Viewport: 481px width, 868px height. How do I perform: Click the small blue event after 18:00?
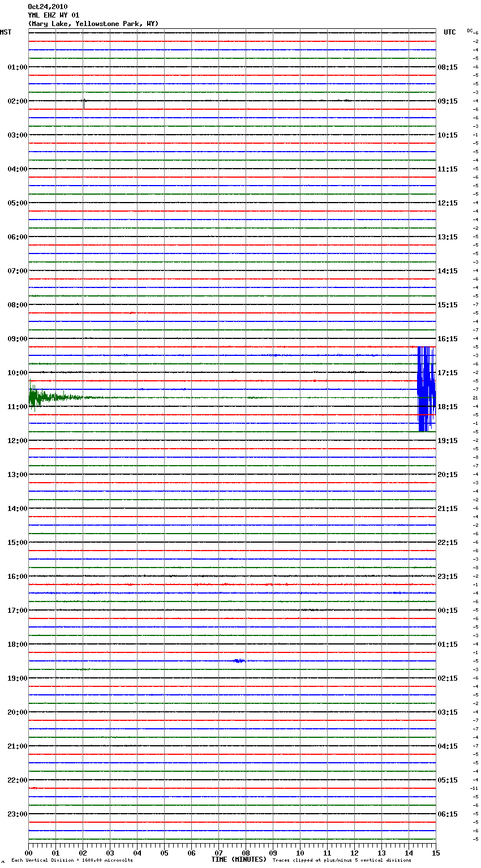[x=239, y=661]
